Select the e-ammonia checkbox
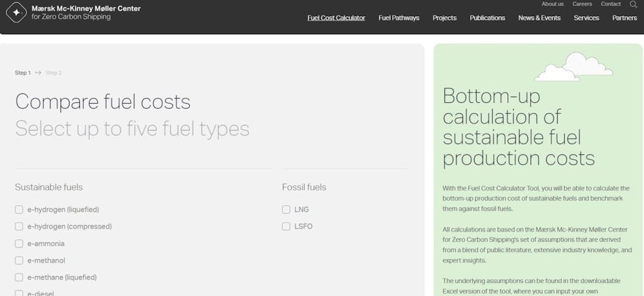The height and width of the screenshot is (296, 644). (x=19, y=244)
